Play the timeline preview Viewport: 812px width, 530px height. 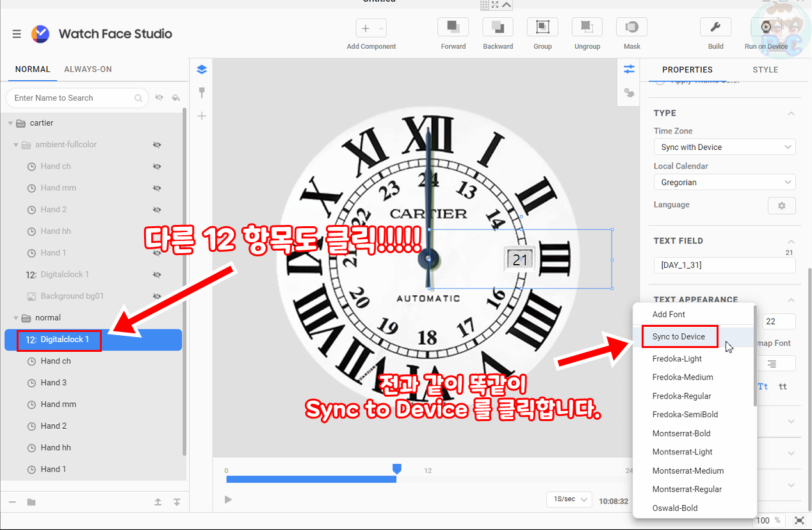pyautogui.click(x=228, y=500)
